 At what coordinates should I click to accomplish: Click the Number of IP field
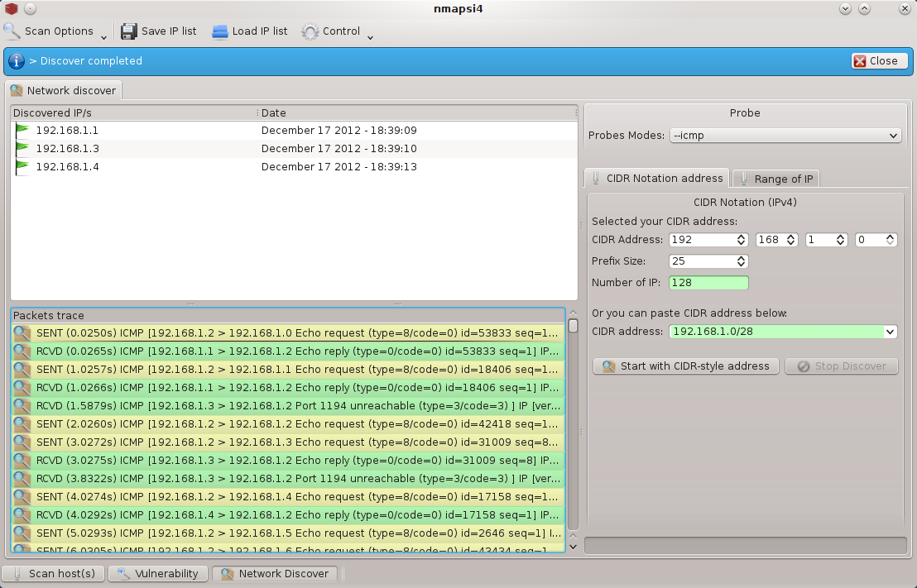point(708,283)
